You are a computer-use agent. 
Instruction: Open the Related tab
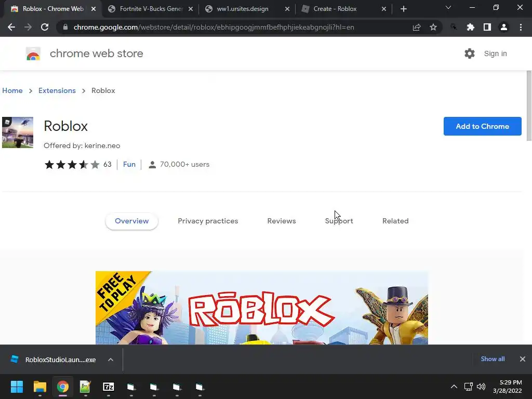pos(395,221)
